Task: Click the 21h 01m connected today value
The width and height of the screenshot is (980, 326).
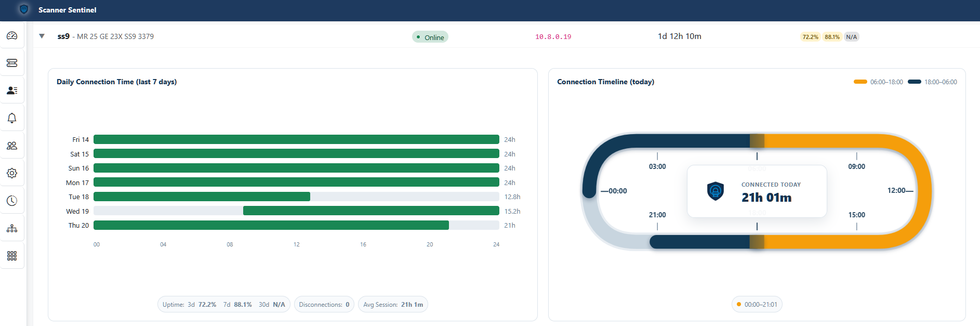Action: click(x=766, y=198)
